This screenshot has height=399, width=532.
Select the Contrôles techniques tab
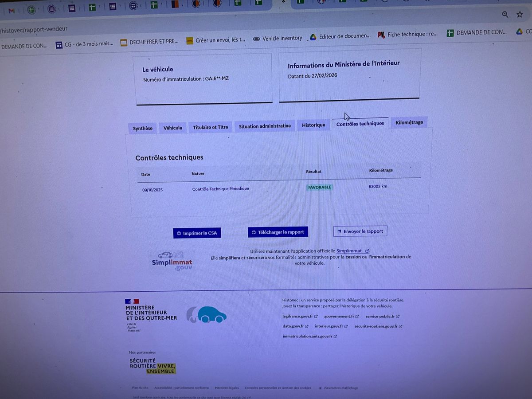coord(360,124)
